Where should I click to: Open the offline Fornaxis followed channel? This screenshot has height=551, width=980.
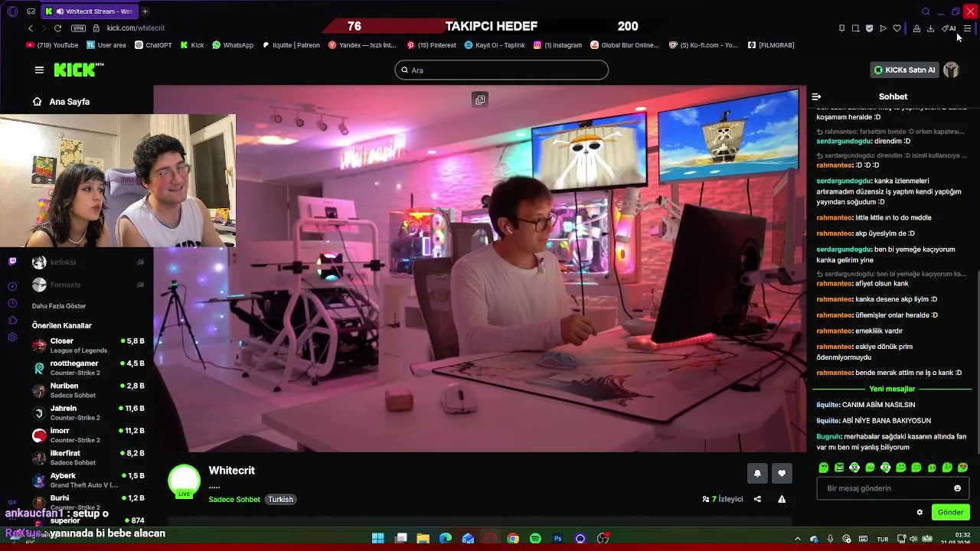pyautogui.click(x=88, y=285)
